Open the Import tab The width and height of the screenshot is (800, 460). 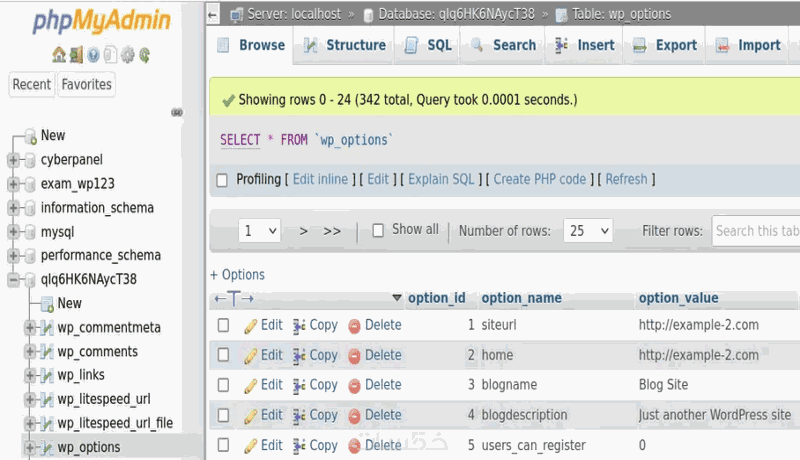[x=747, y=45]
